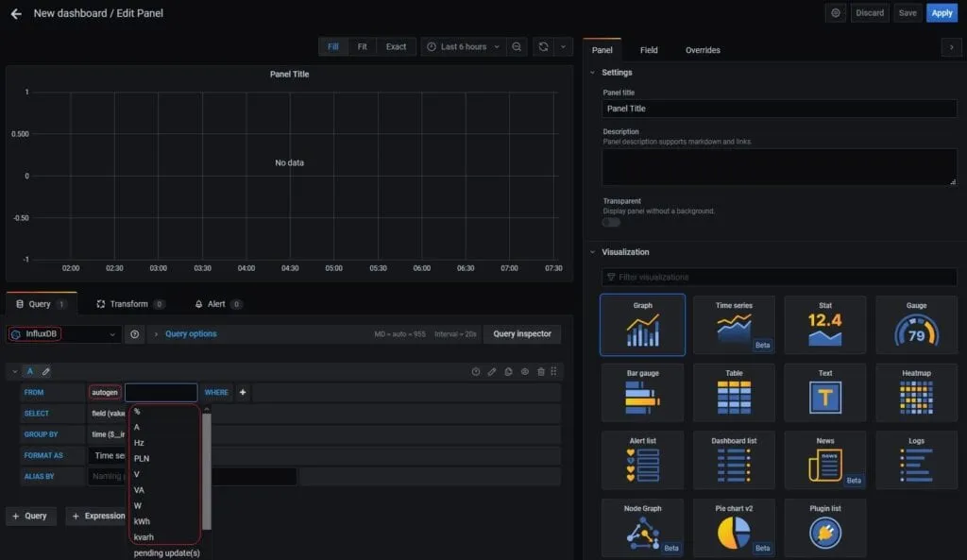Viewport: 967px width, 560px height.
Task: Set view mode to Fill
Action: 333,47
